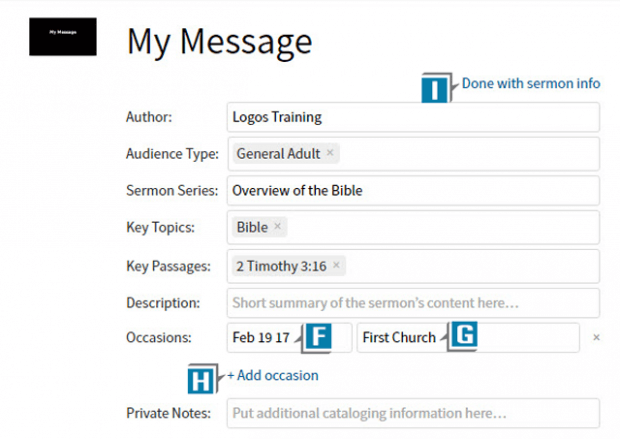Focus the Private Notes field

point(412,412)
